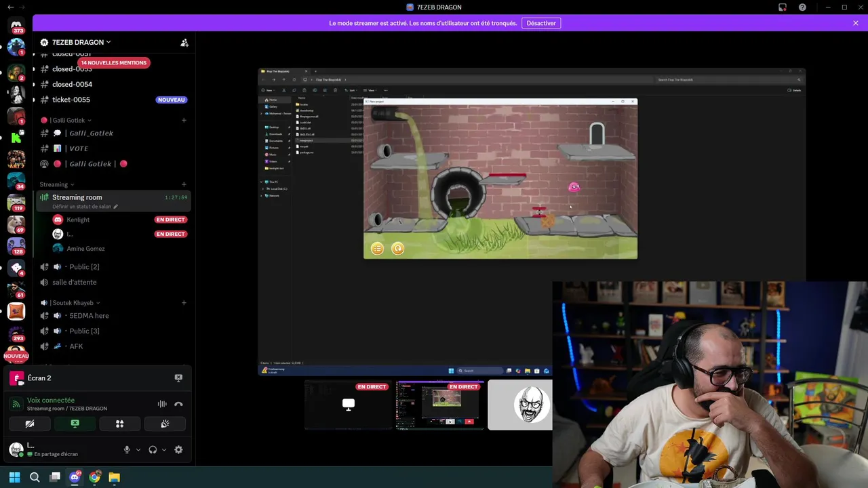
Task: Open Discord direct messages home icon
Action: pos(16,25)
